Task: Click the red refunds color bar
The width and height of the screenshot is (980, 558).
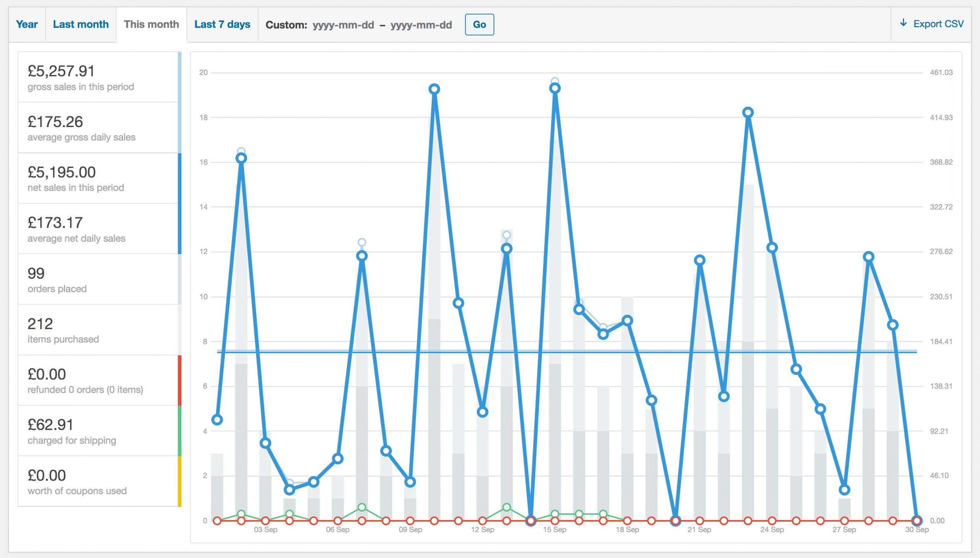Action: pyautogui.click(x=180, y=380)
